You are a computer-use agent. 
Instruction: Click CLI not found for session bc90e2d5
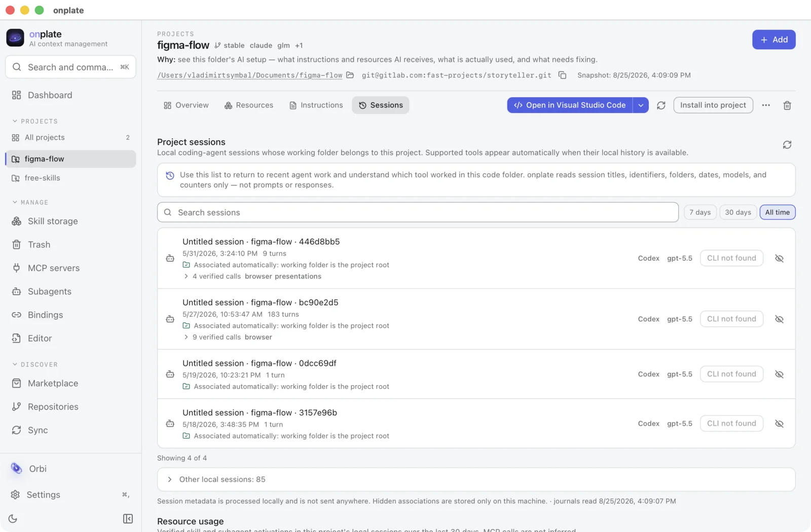point(731,319)
